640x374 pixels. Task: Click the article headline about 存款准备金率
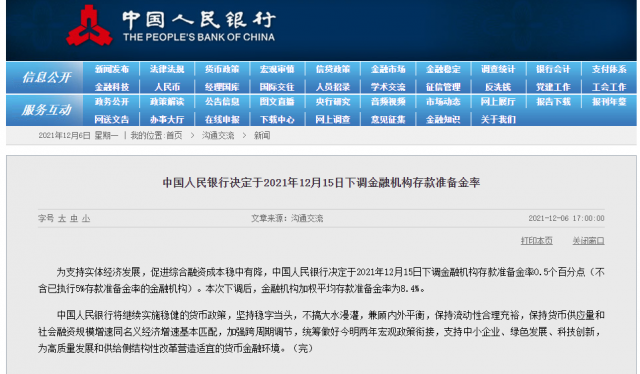click(321, 183)
